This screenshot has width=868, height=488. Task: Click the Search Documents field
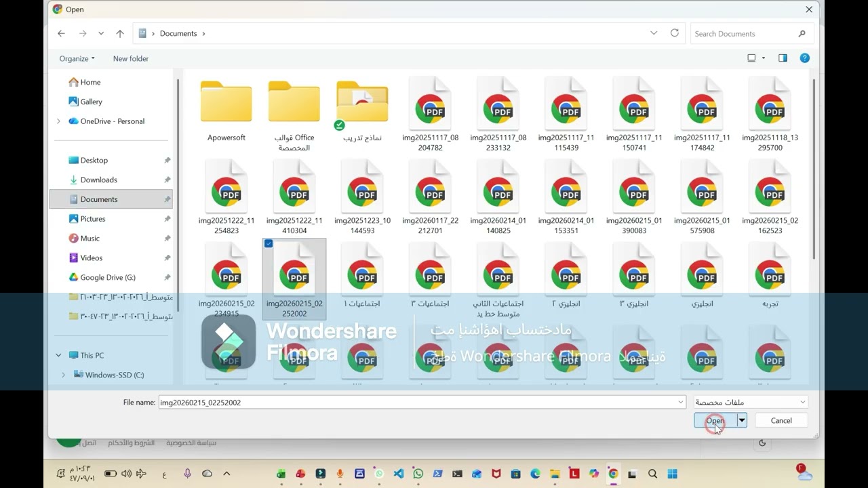[751, 33]
